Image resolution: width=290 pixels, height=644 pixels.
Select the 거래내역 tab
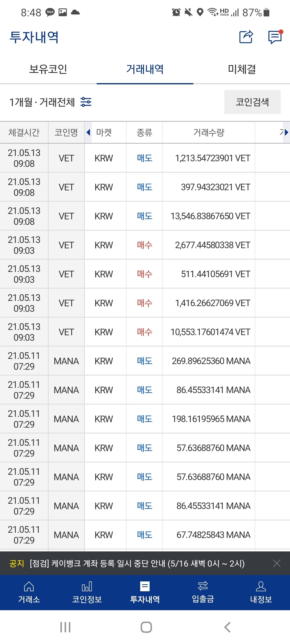[145, 69]
